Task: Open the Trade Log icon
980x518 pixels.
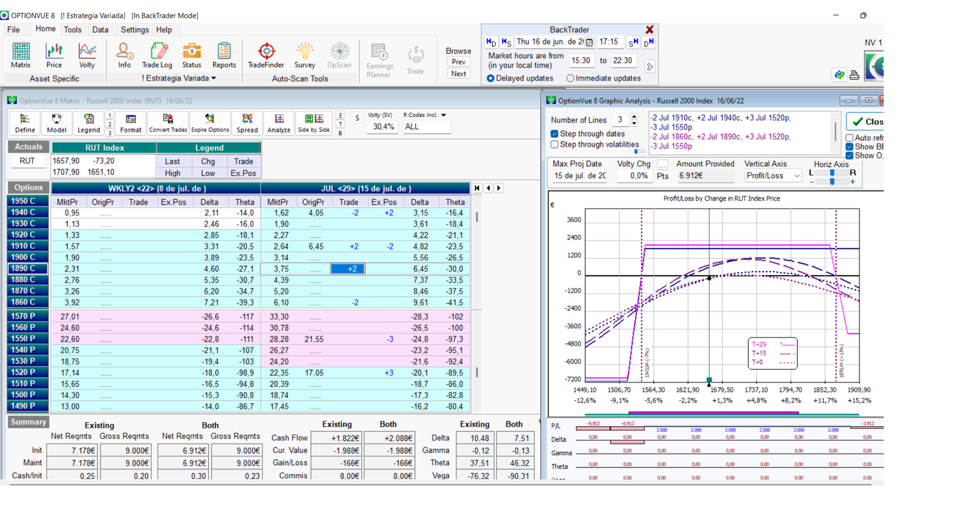Action: point(157,55)
